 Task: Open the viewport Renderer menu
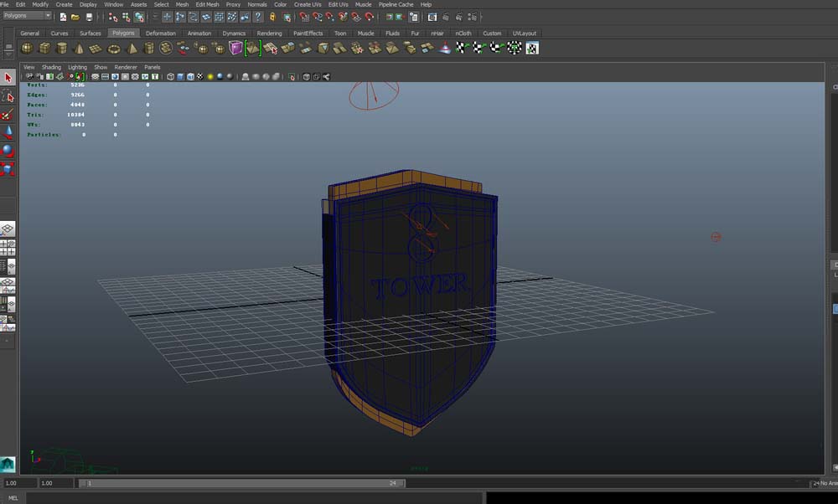click(x=126, y=67)
